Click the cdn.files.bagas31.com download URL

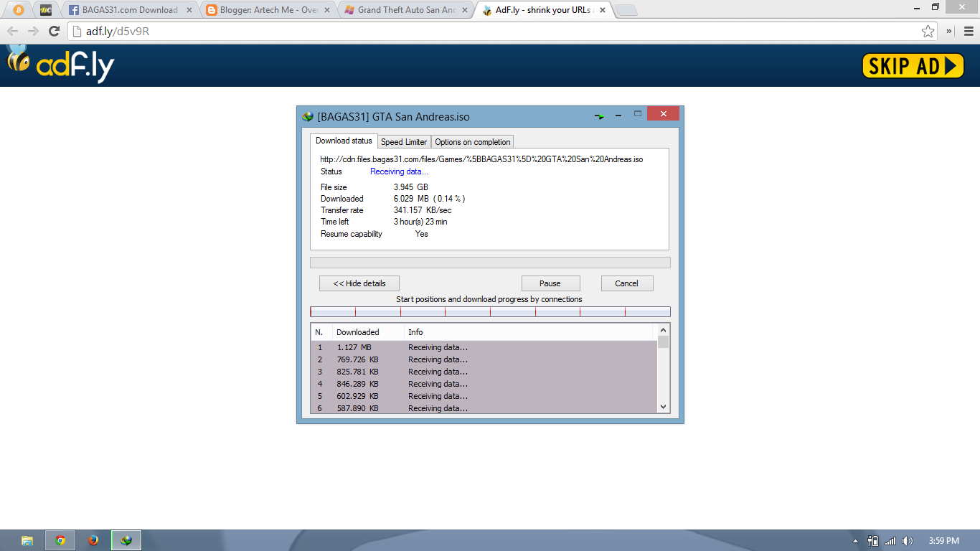pyautogui.click(x=481, y=159)
